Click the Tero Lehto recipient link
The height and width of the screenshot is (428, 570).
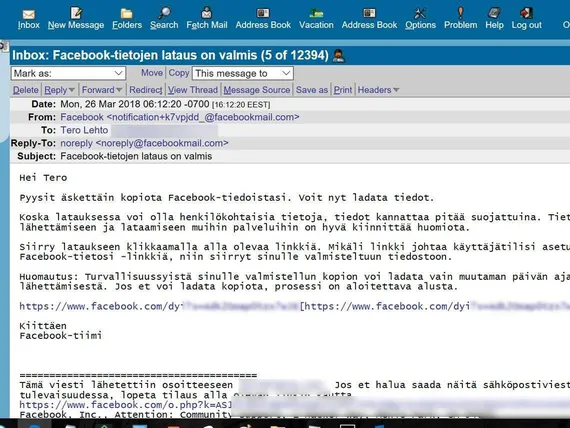tap(84, 130)
